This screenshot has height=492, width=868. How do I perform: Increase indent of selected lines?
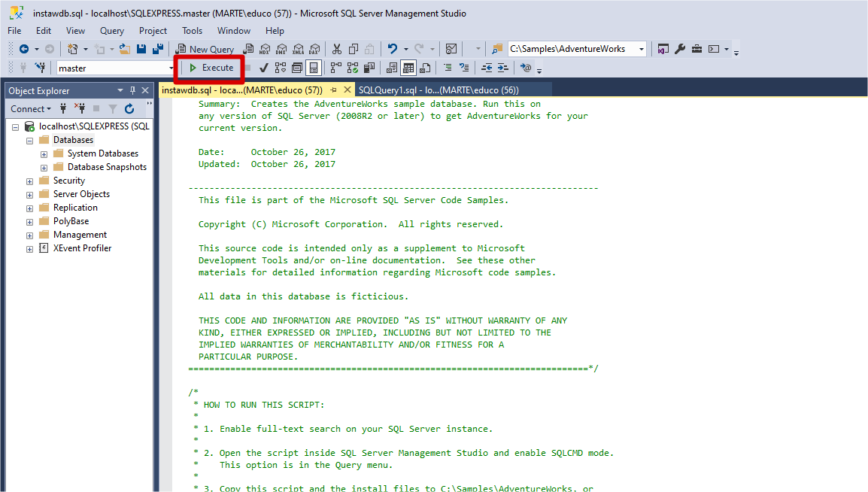click(x=502, y=68)
